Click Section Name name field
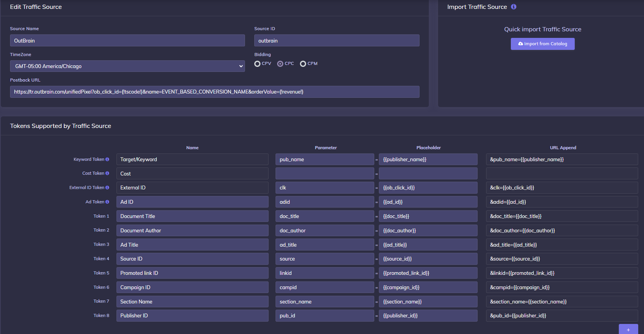Screen dimensions: 644x334 click(x=192, y=302)
